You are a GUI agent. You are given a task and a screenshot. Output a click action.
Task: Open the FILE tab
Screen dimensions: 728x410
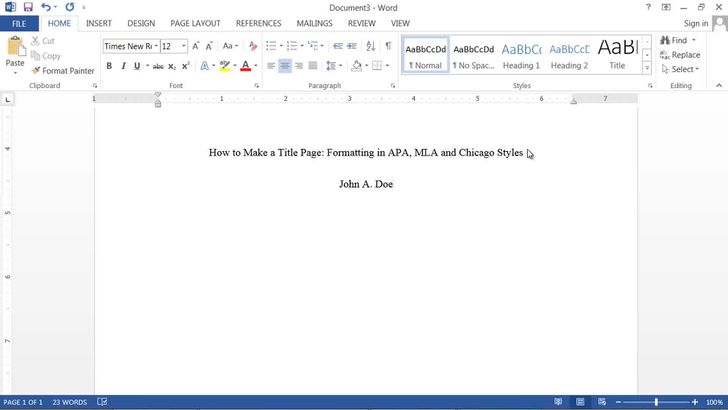19,24
